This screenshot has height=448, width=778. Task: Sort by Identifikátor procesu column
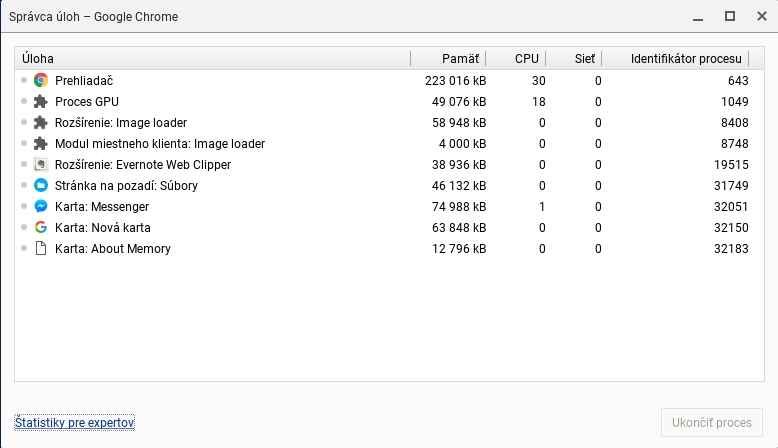(686, 59)
